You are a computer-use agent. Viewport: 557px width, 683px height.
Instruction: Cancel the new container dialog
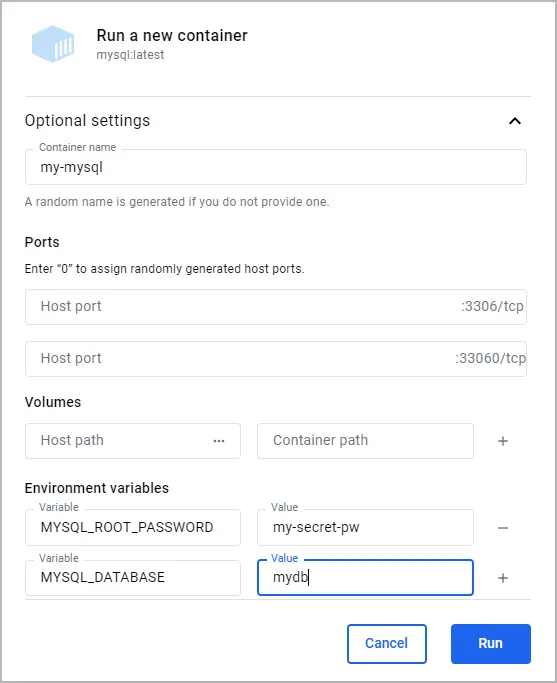[x=386, y=643]
